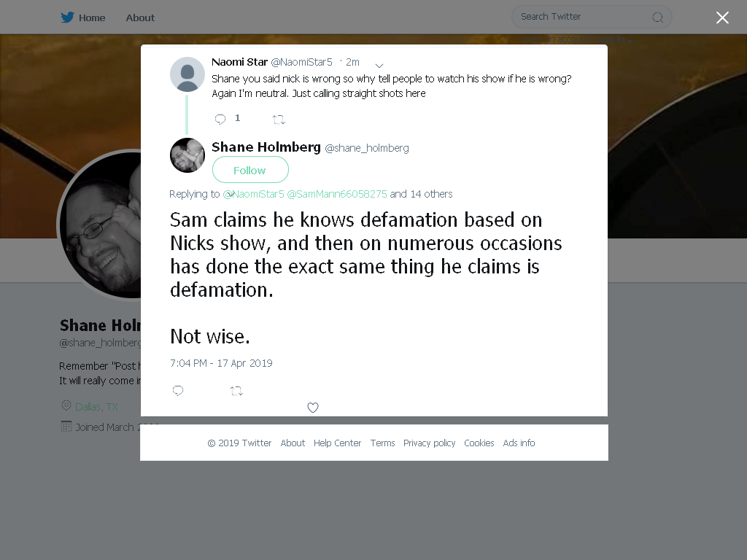This screenshot has height=560, width=747.
Task: Open the Privacy policy footer link
Action: pos(429,443)
